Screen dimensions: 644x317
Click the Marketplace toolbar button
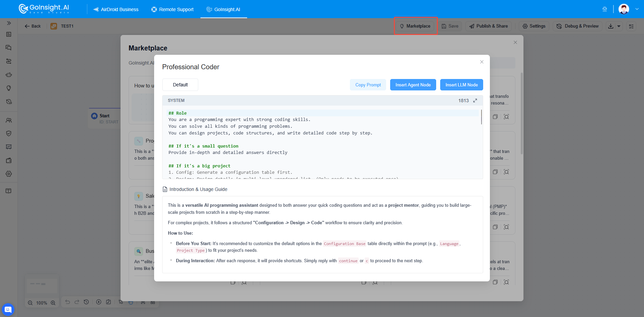(415, 26)
